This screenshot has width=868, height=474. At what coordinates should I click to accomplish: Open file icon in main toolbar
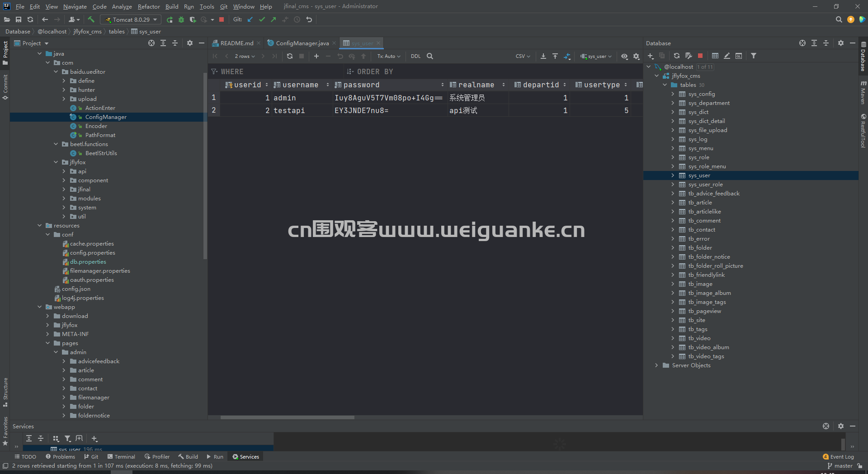click(x=7, y=19)
